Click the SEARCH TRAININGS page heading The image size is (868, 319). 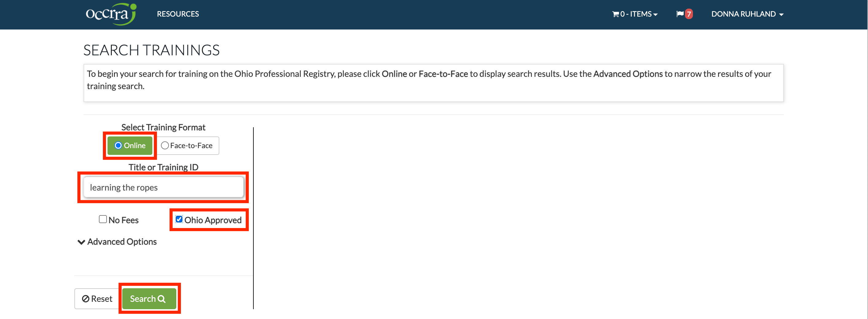coord(152,50)
